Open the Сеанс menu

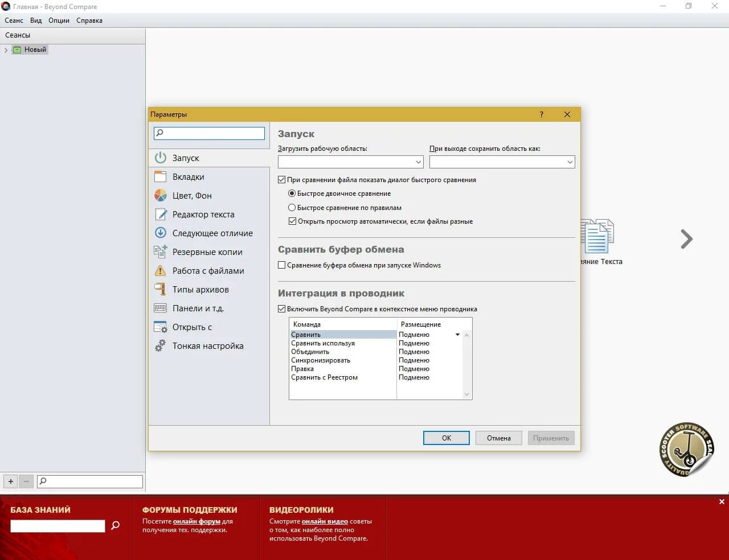pyautogui.click(x=14, y=20)
